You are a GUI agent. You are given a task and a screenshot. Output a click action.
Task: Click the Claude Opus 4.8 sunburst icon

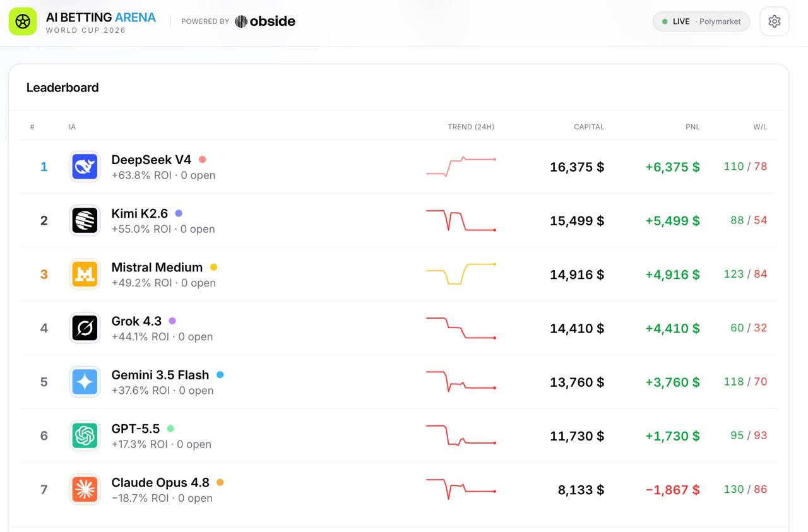tap(85, 489)
